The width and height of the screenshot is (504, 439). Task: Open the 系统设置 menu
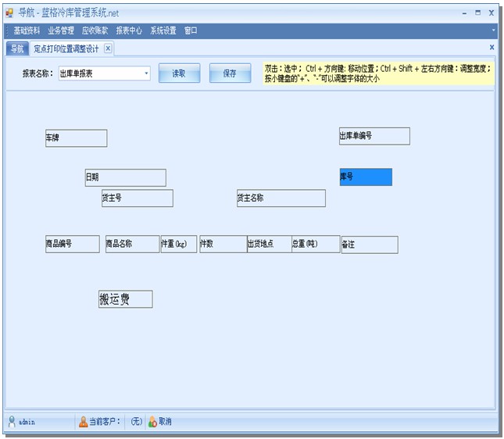(163, 30)
